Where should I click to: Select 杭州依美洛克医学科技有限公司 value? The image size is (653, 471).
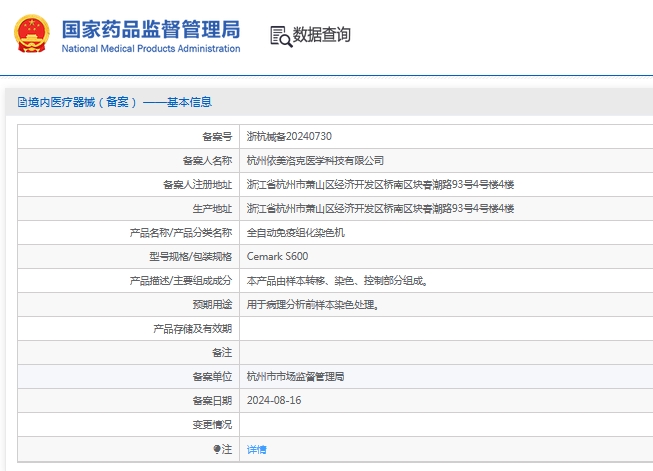315,160
